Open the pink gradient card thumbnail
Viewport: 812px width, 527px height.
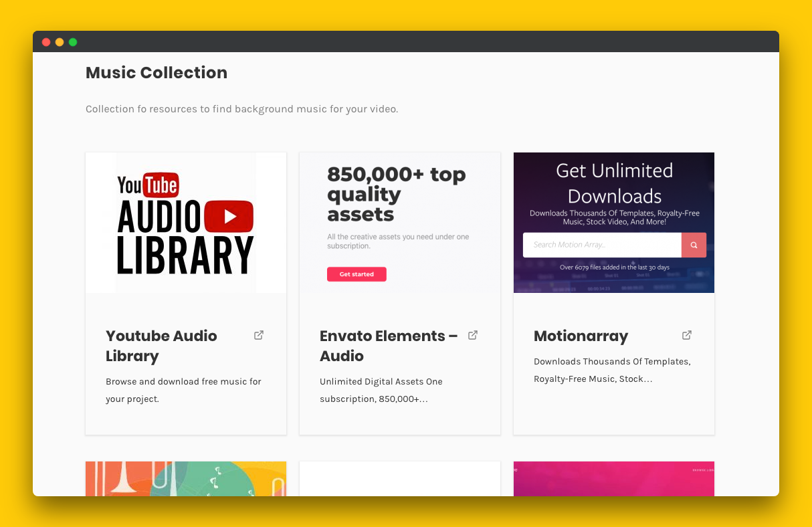[x=614, y=479]
